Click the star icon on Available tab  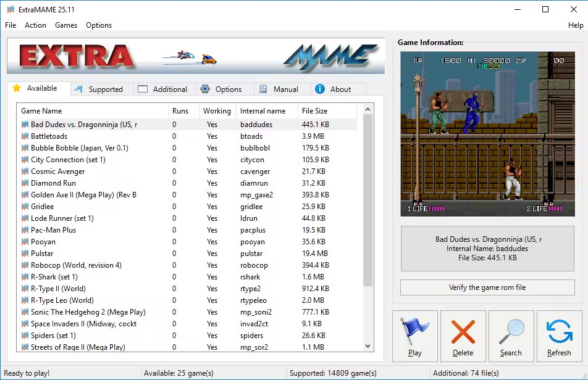coord(17,88)
